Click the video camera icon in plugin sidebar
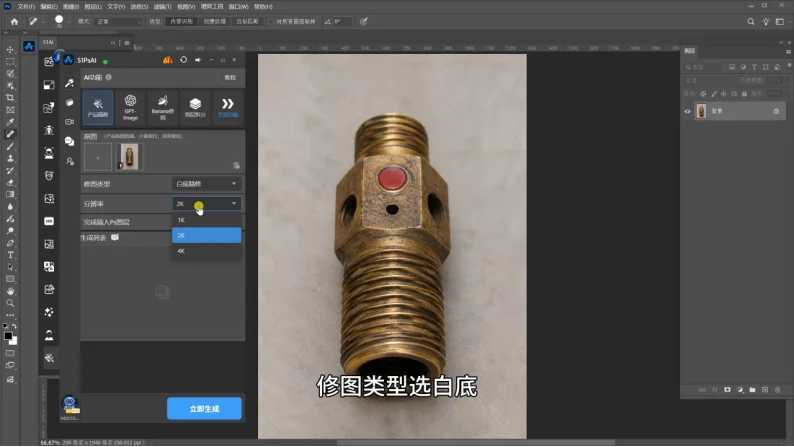This screenshot has width=794, height=447. point(69,122)
